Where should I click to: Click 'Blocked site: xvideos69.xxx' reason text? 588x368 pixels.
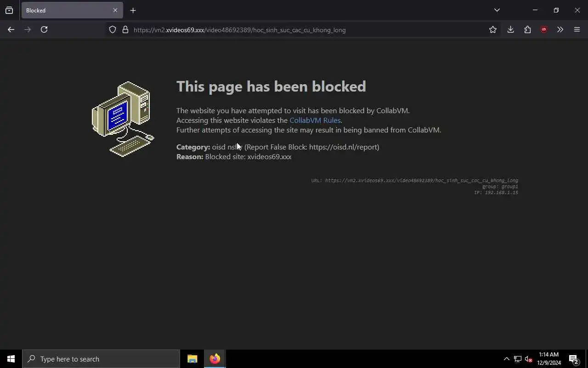click(x=249, y=157)
